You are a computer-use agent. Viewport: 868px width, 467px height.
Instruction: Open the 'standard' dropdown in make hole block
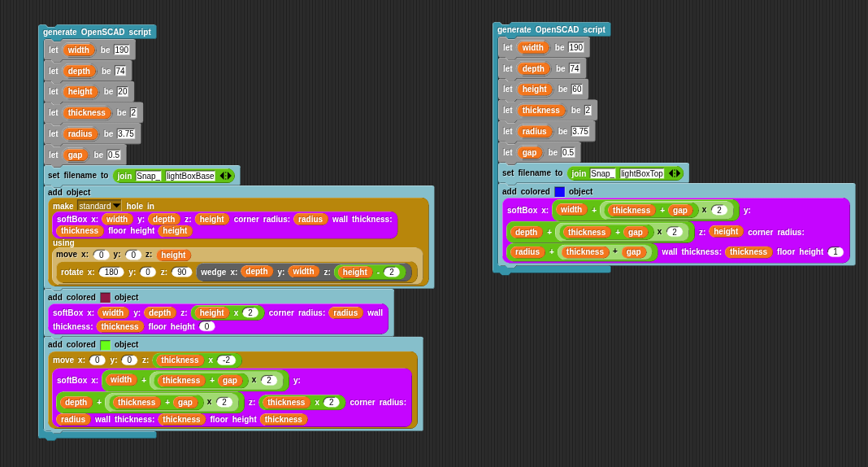click(x=99, y=206)
